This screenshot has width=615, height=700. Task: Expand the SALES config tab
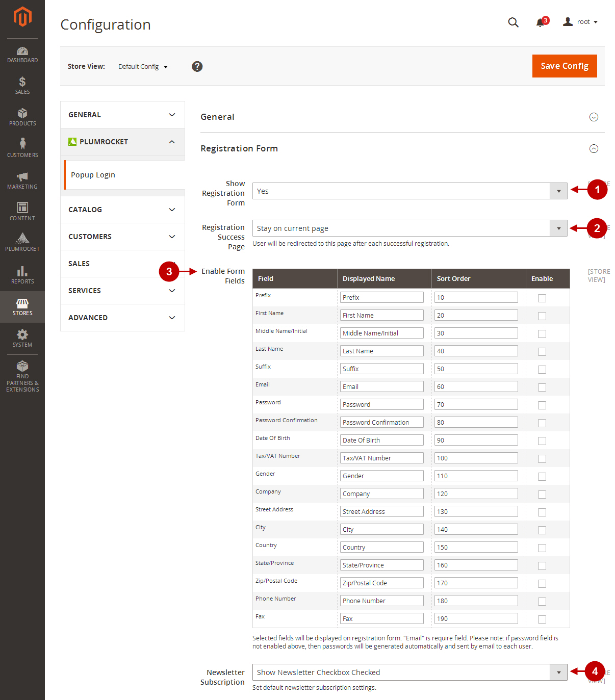tap(122, 264)
